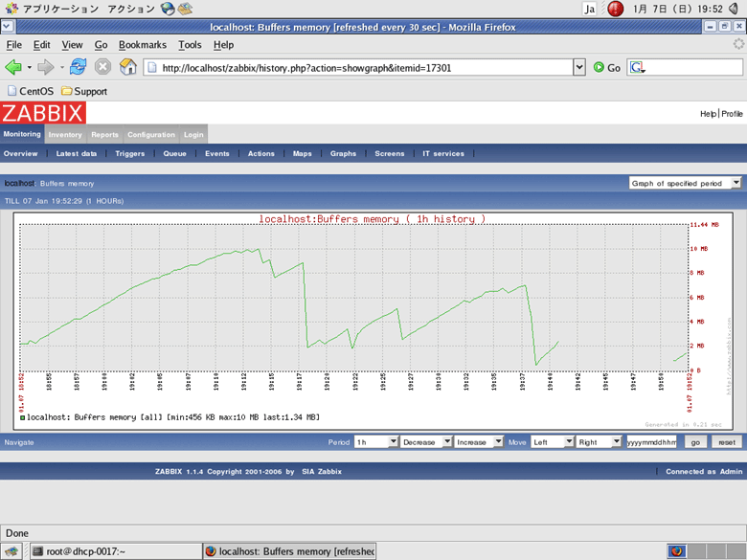Click the Firefox back arrow button

click(13, 67)
